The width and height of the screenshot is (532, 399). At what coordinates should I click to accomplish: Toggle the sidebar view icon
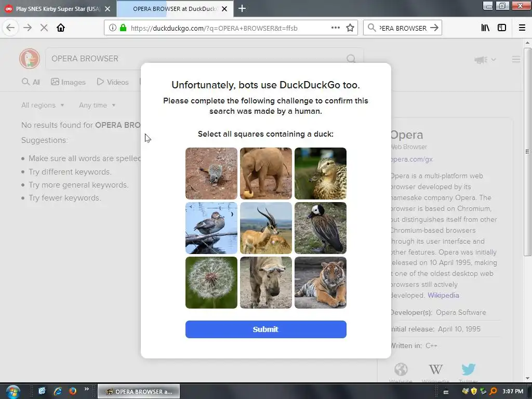pos(502,28)
